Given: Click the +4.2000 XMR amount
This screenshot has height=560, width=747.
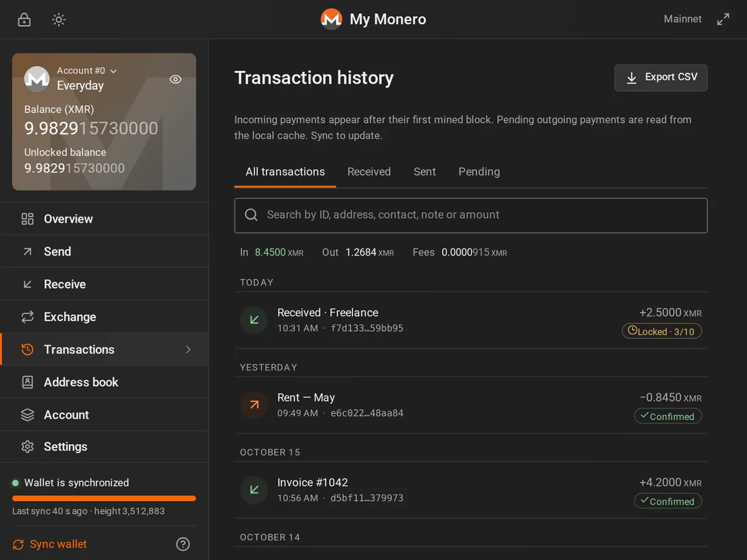Looking at the screenshot, I should 670,483.
